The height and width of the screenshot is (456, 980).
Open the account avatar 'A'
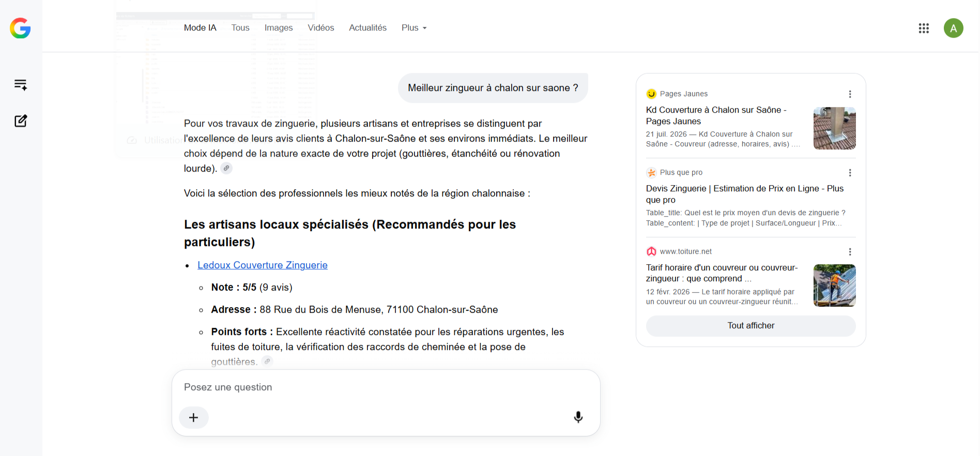tap(953, 28)
